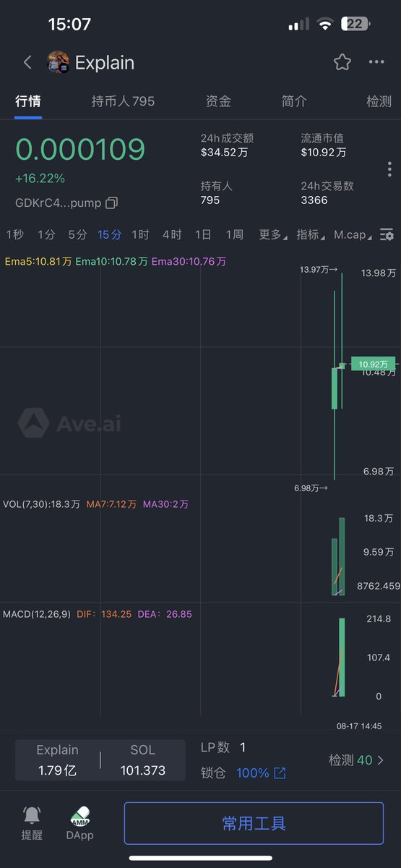The image size is (401, 868).
Task: Open the M.cap display dropdown
Action: pos(353,234)
